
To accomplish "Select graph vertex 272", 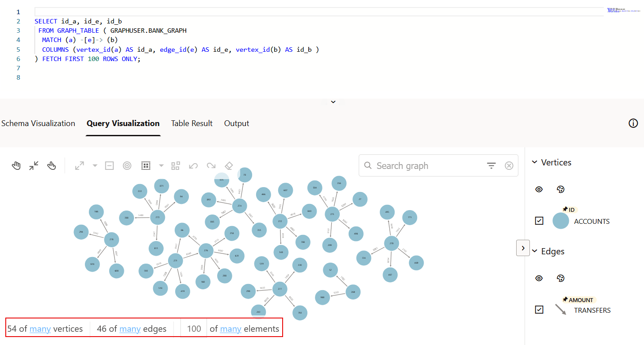I will pos(280,221).
